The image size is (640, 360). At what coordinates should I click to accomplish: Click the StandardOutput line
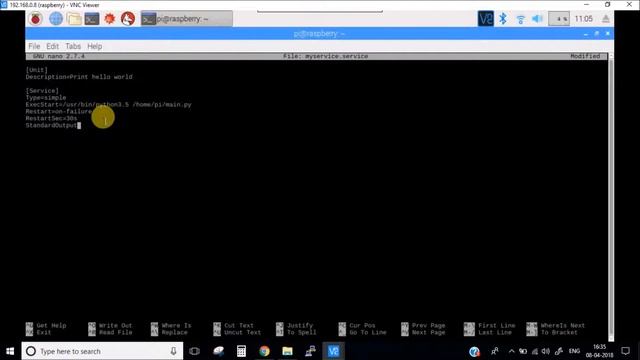[51, 125]
